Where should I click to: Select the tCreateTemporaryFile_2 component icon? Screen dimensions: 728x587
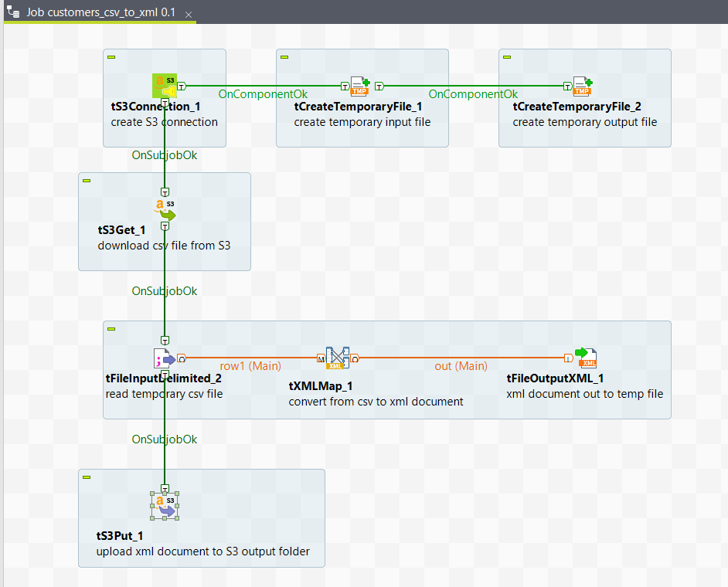[583, 86]
